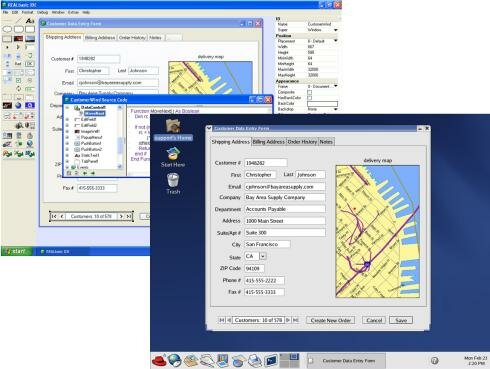Click the Name property value in Properties
The image size is (490, 369).
coord(321,24)
